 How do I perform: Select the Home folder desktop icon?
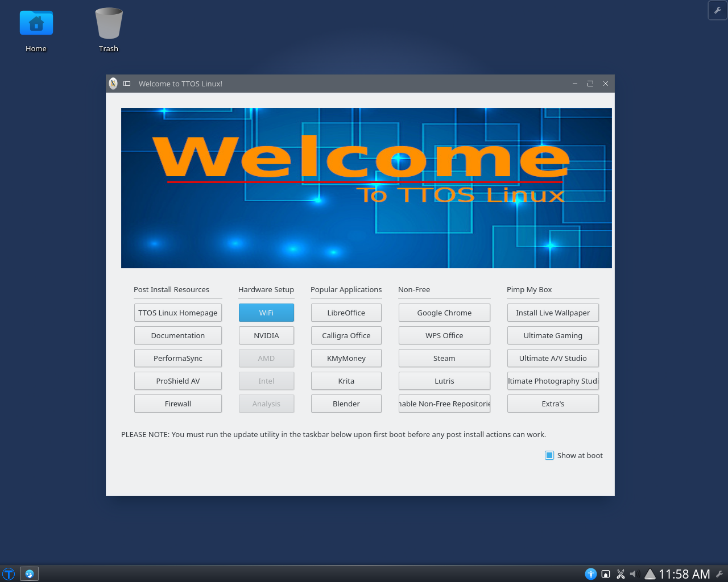(x=36, y=31)
